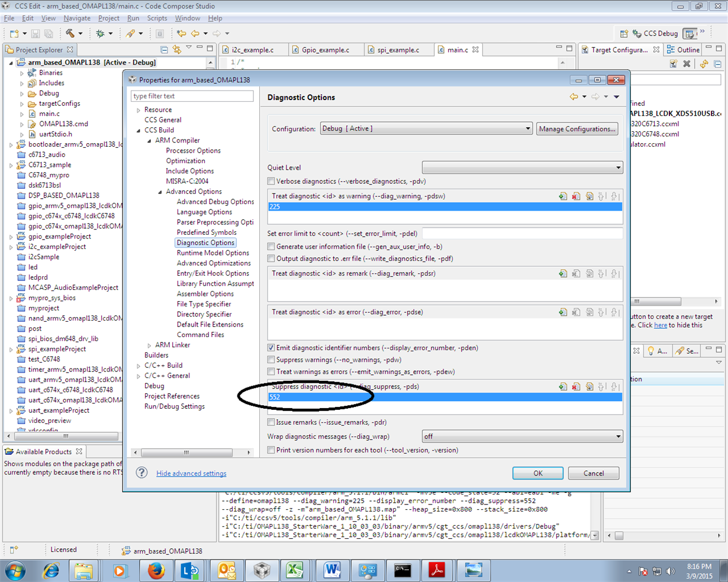Click the New project icon in the main toolbar
728x582 pixels.
[14, 34]
